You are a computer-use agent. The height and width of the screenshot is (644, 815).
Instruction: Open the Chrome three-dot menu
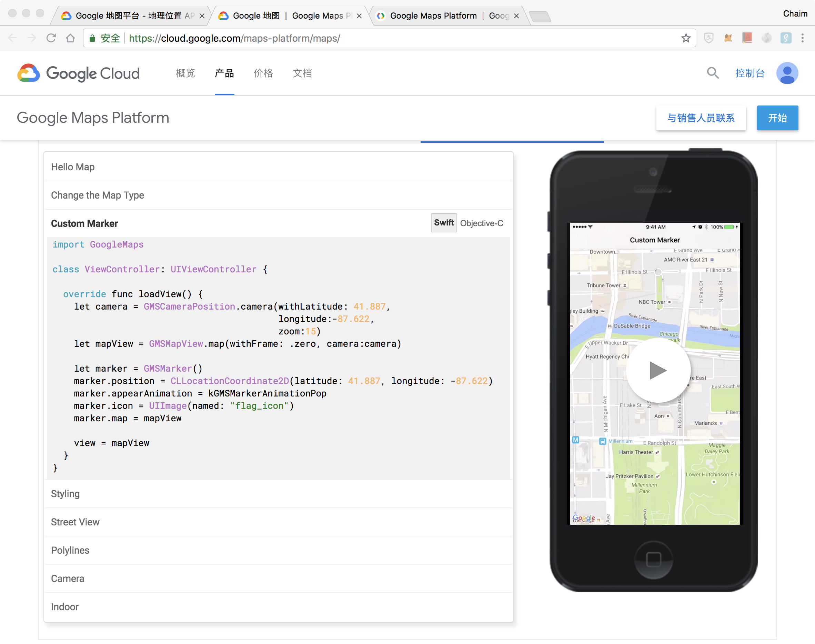(803, 38)
